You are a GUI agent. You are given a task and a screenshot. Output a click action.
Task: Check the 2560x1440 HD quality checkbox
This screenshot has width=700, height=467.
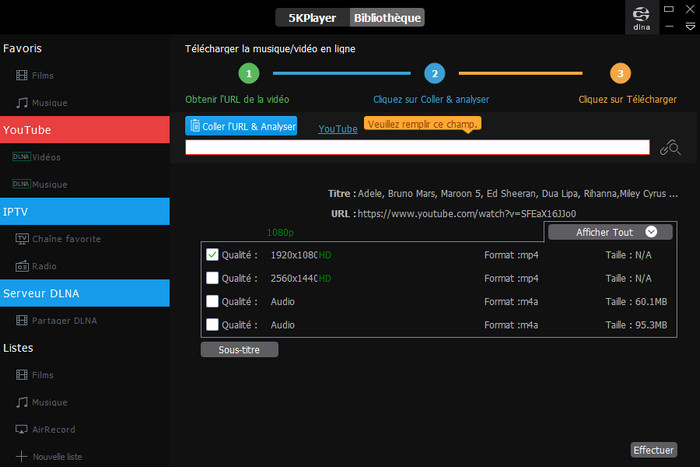[x=212, y=278]
